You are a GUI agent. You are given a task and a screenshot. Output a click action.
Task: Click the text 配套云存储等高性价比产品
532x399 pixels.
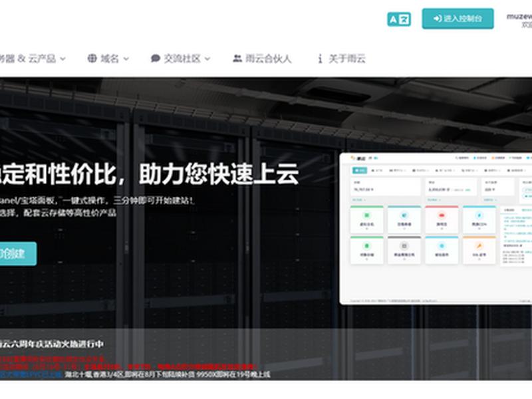70,213
